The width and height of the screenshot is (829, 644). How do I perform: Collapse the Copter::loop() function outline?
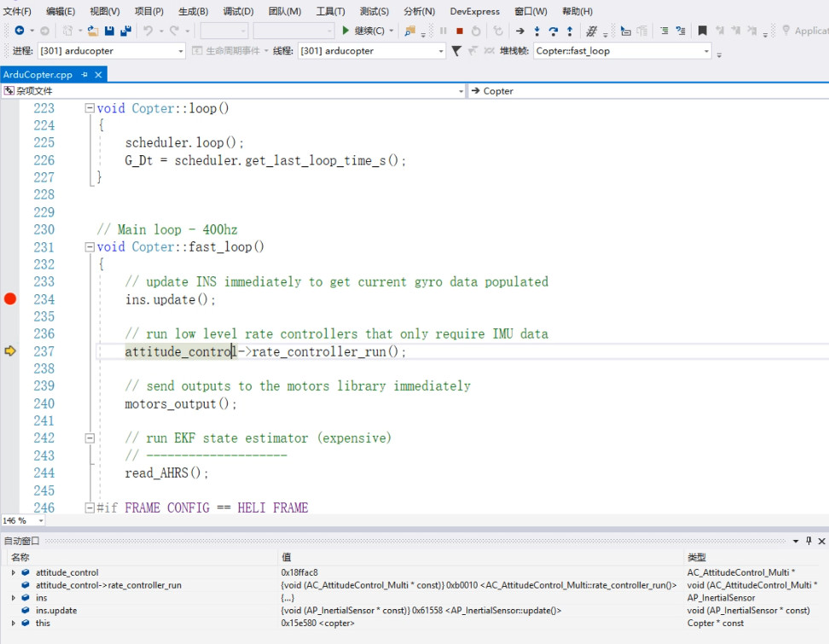[90, 107]
